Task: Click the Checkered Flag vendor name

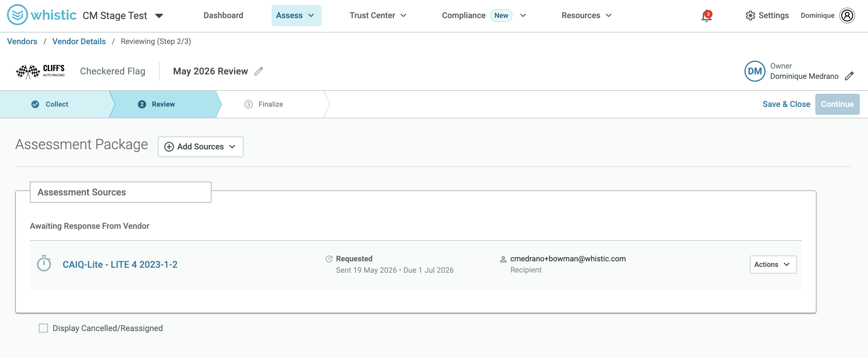Action: pyautogui.click(x=112, y=71)
